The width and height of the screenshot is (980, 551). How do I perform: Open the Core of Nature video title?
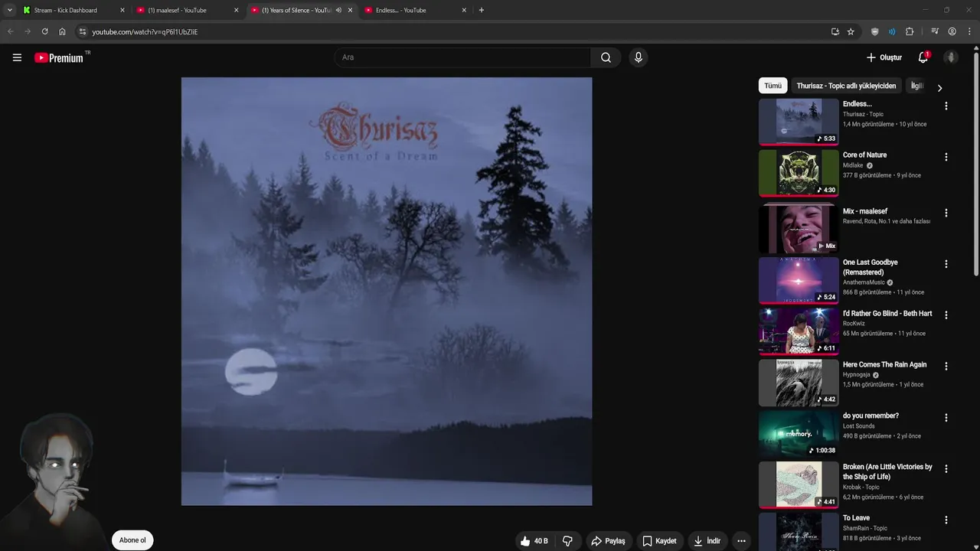[864, 155]
